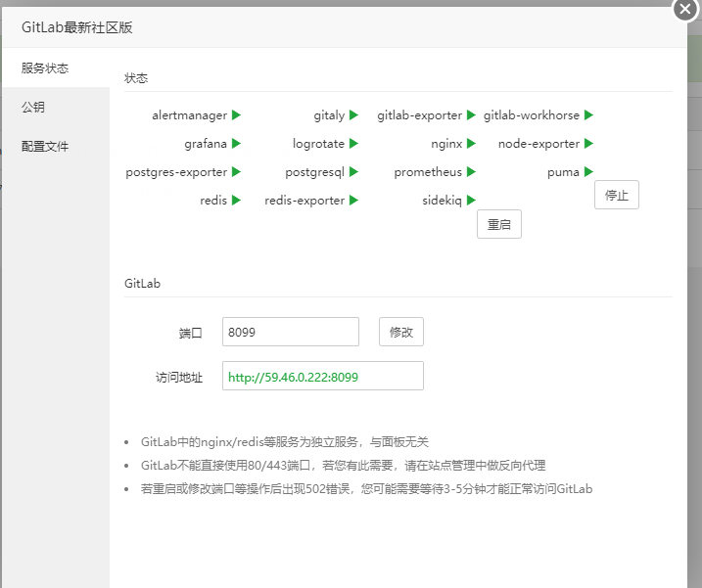Focus the 端口 input field showing 8099

point(291,332)
